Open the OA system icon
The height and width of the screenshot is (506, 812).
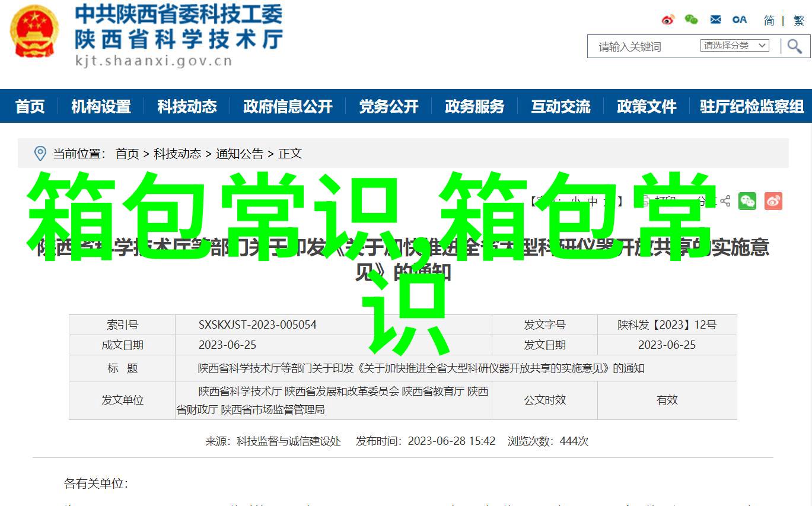pyautogui.click(x=739, y=20)
